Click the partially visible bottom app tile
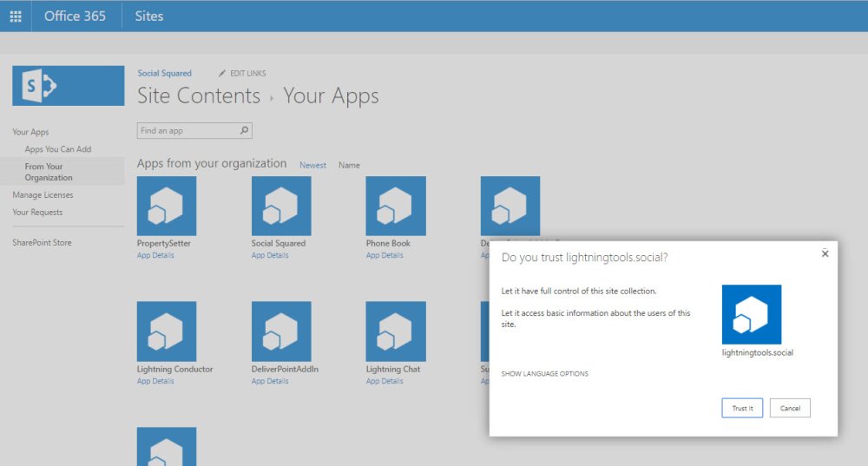The width and height of the screenshot is (868, 466). [167, 446]
